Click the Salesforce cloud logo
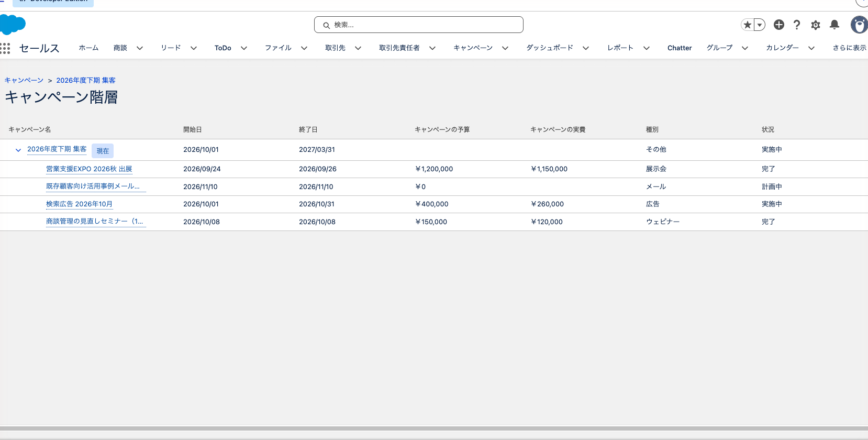868x440 pixels. (x=13, y=25)
